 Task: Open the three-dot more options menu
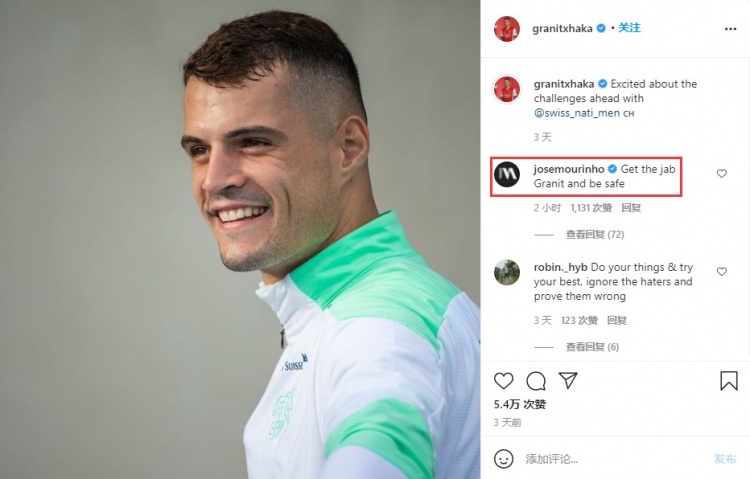[x=730, y=29]
